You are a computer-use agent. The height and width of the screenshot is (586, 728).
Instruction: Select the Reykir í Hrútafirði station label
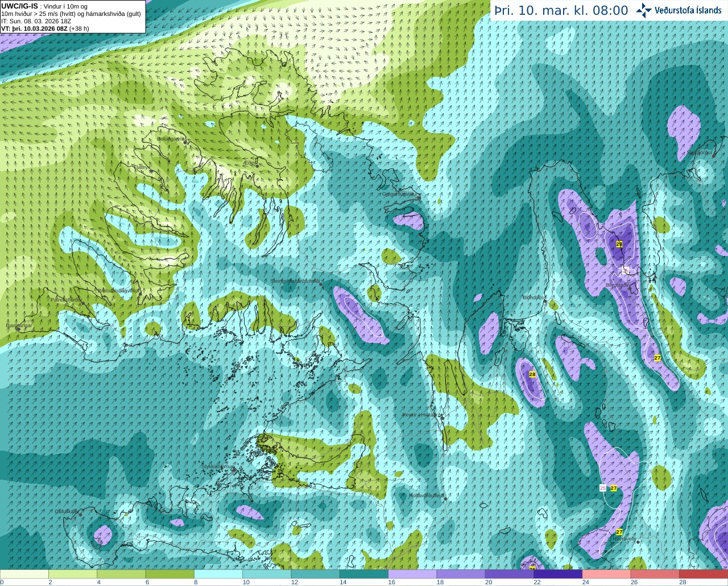tap(423, 415)
